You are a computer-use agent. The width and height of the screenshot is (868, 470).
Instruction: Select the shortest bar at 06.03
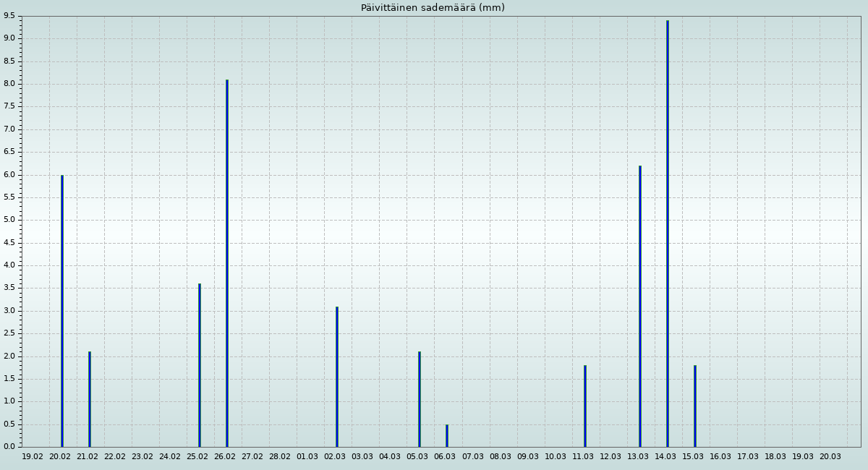click(x=447, y=436)
